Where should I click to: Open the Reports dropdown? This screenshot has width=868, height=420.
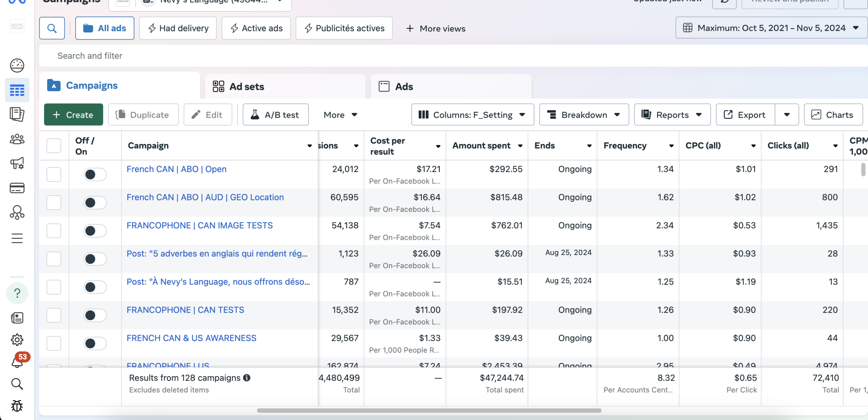(672, 115)
